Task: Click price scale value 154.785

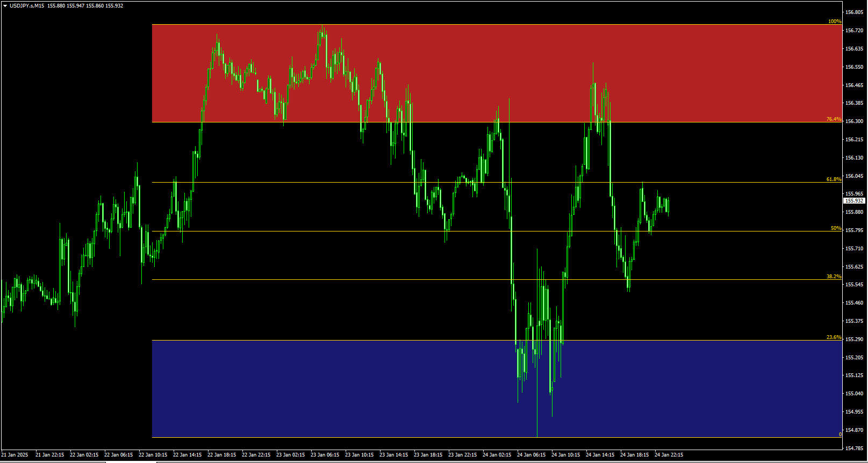Action: (854, 448)
